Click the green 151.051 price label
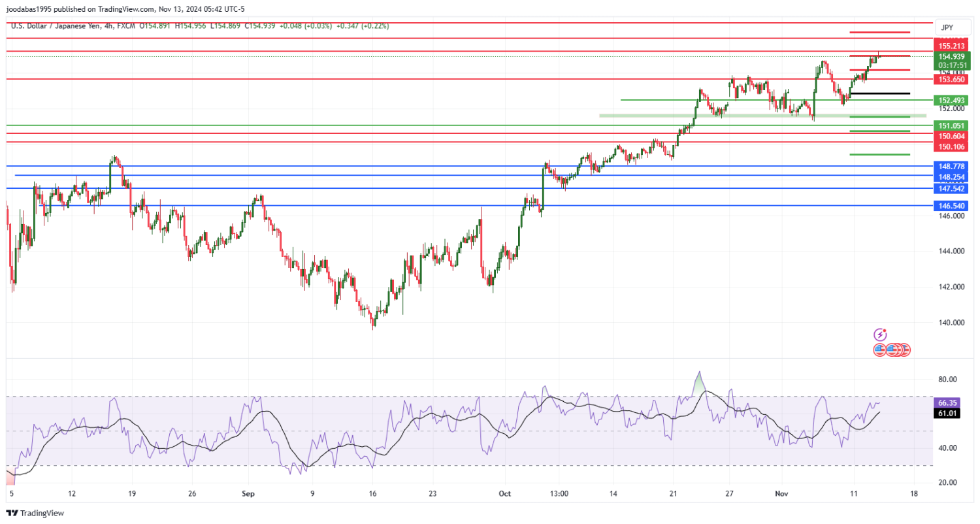The image size is (980, 524). click(x=952, y=125)
